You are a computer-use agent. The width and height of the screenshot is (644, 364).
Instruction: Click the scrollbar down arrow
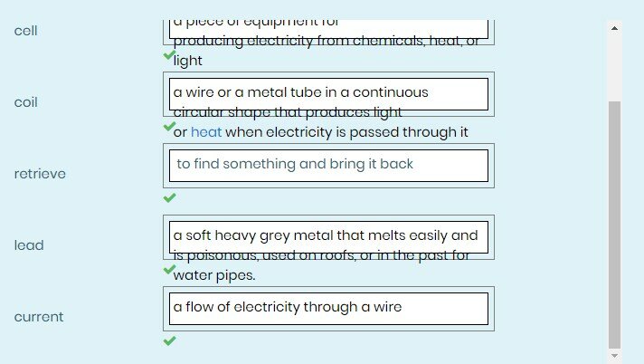[615, 354]
